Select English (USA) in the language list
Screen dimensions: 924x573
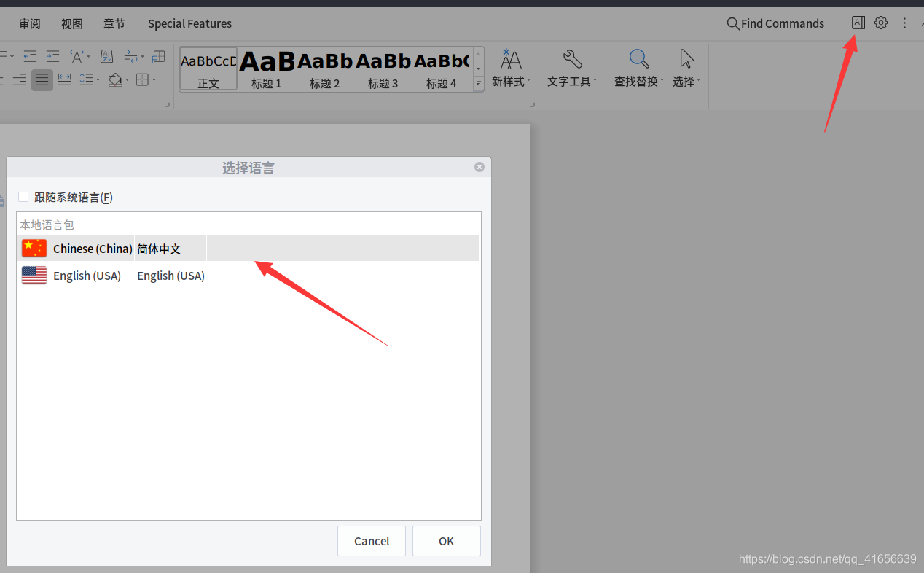coord(87,276)
